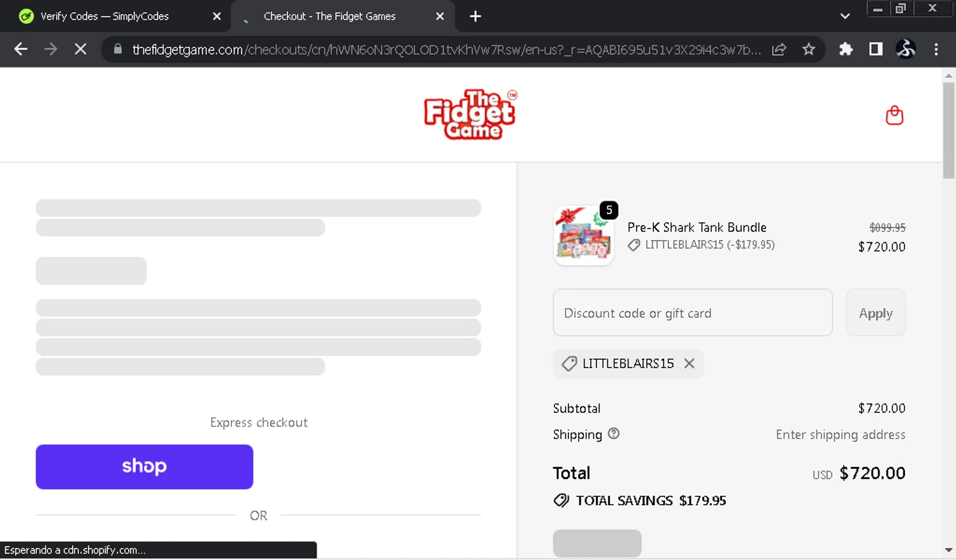Click the page vertical scrollbar thumb
The image size is (956, 560).
948,131
